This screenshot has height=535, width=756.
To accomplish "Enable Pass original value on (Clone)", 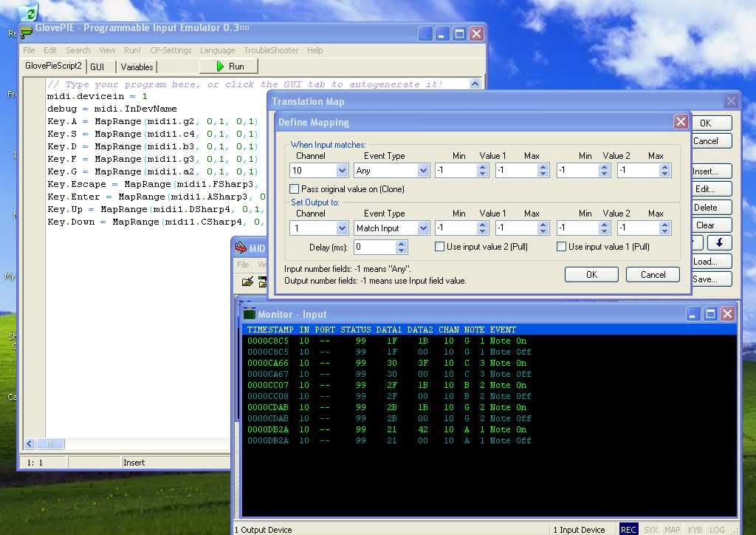I will (294, 188).
